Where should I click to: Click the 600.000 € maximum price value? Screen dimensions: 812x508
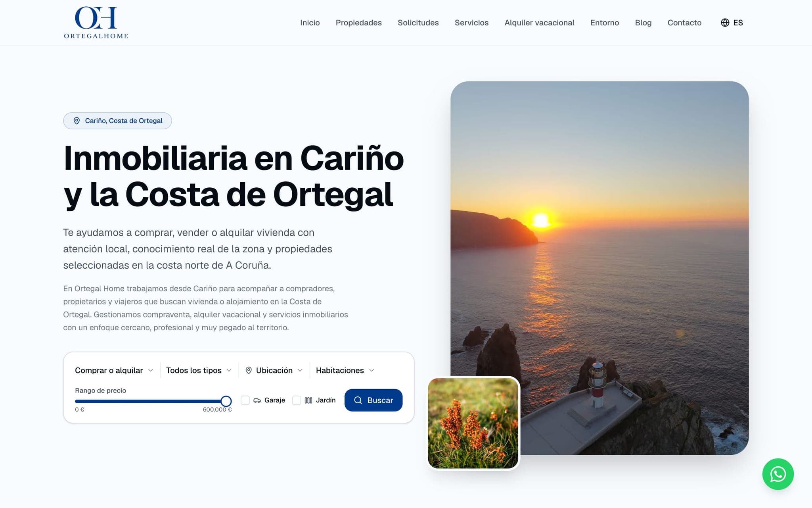pos(217,410)
